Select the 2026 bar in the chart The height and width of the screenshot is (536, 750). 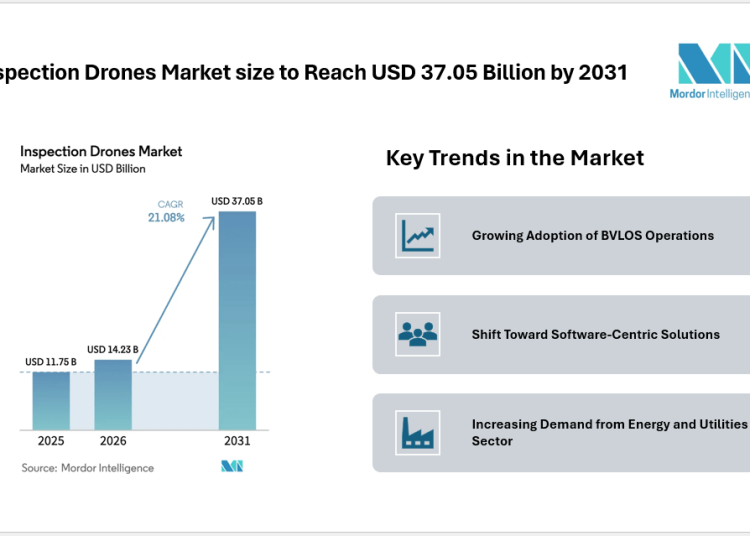click(x=113, y=394)
